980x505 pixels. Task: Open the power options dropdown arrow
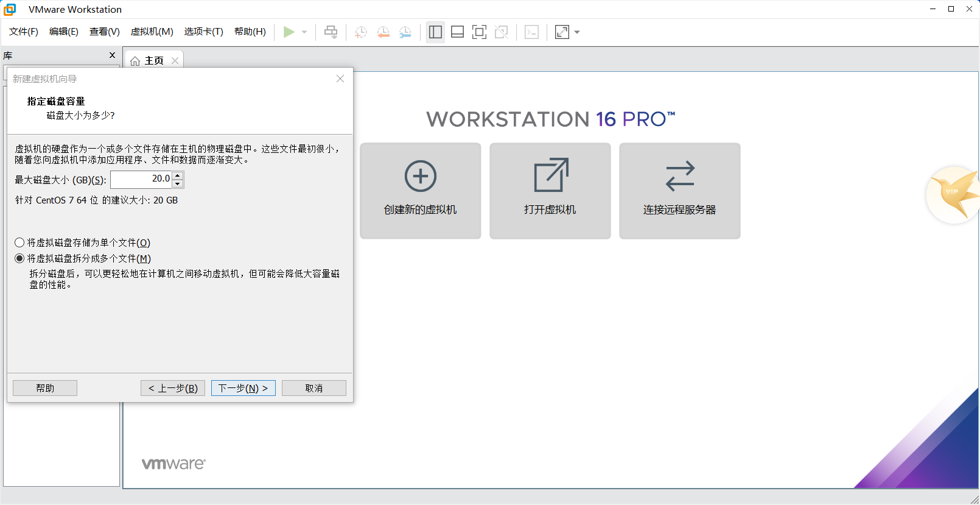[304, 32]
